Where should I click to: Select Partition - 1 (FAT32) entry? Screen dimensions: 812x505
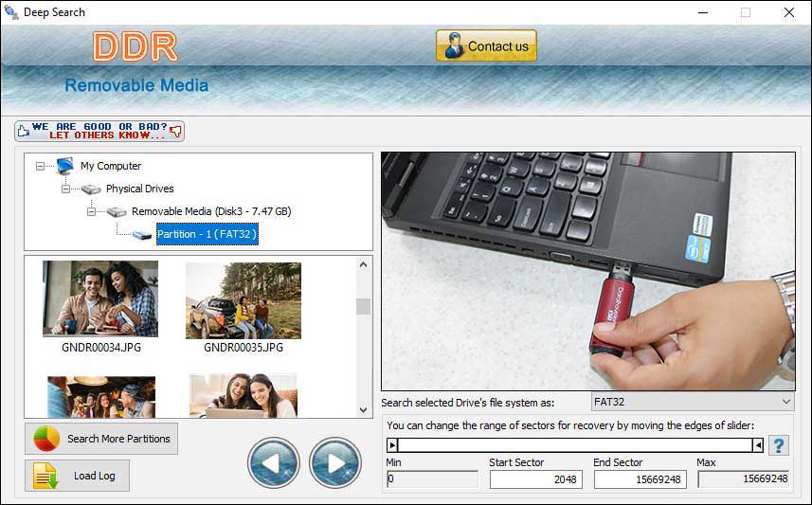pos(208,234)
